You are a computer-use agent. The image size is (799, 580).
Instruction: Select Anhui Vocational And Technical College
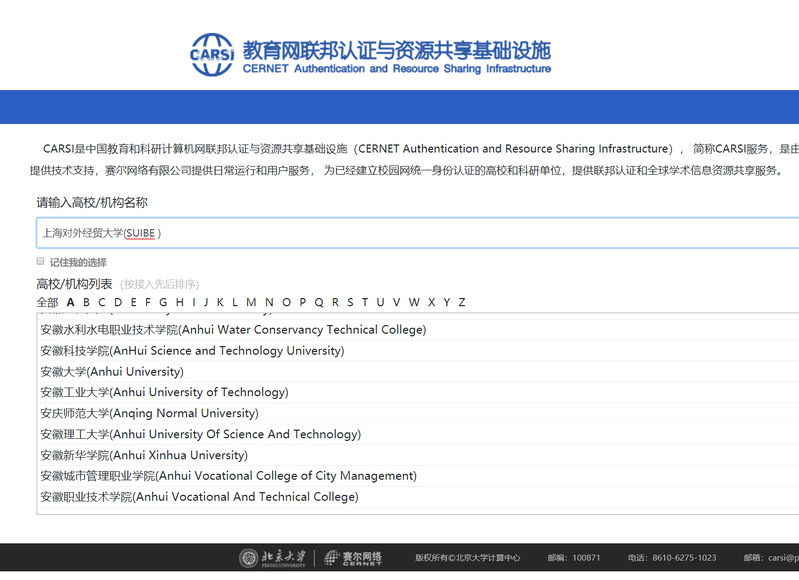[x=419, y=497]
